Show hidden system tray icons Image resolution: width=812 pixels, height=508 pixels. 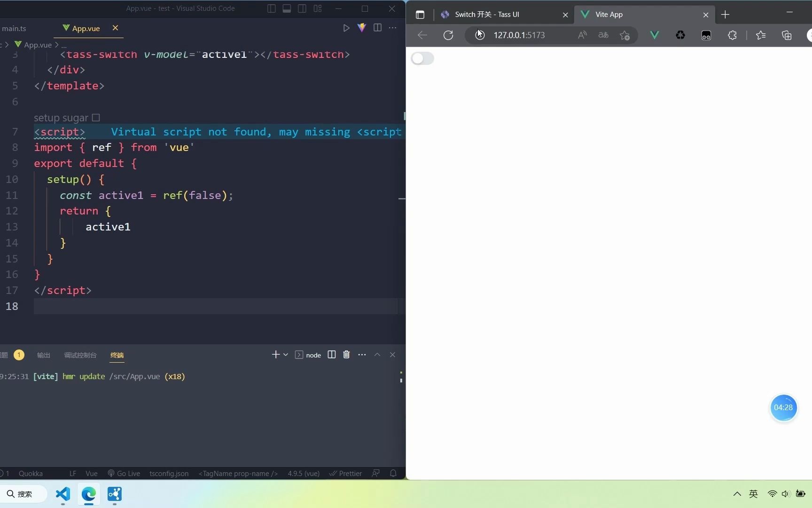tap(737, 494)
